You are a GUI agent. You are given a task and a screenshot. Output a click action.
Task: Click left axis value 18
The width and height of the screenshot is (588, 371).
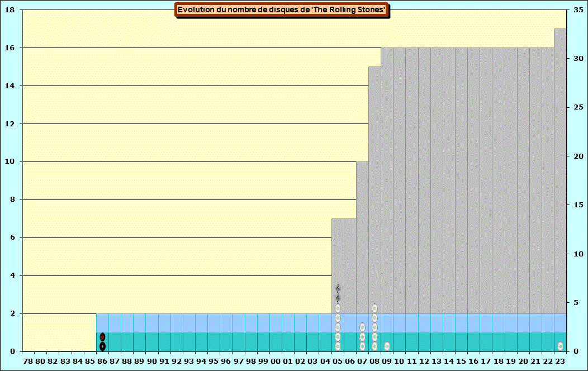pyautogui.click(x=10, y=9)
